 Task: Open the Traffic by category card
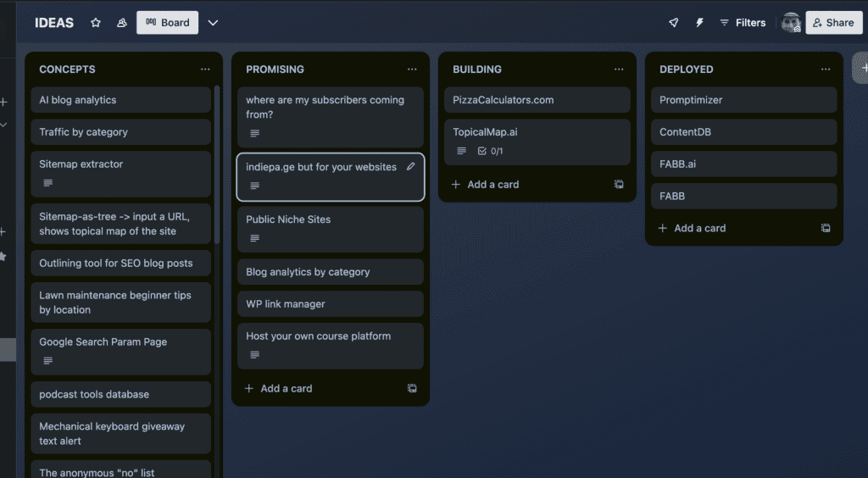(120, 132)
